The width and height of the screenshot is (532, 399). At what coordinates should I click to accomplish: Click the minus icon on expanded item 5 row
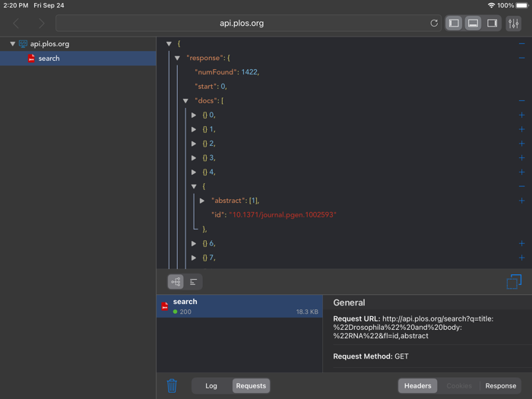(522, 186)
